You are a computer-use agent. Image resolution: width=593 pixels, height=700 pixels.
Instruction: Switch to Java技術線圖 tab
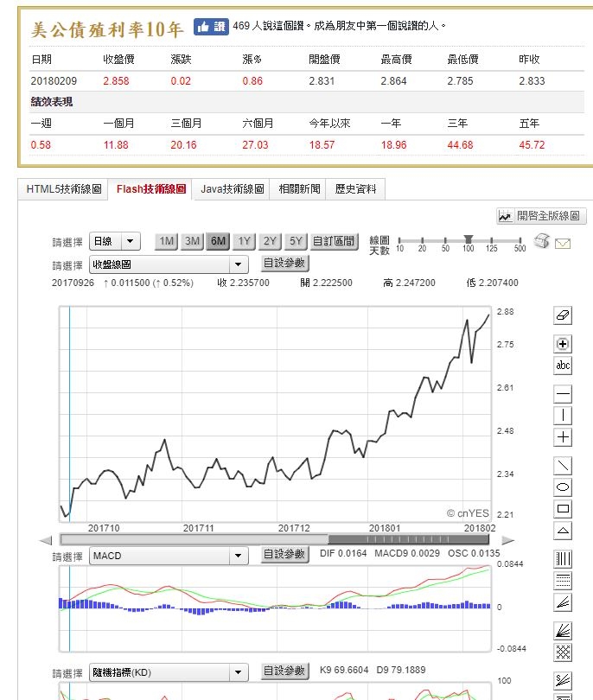(232, 189)
